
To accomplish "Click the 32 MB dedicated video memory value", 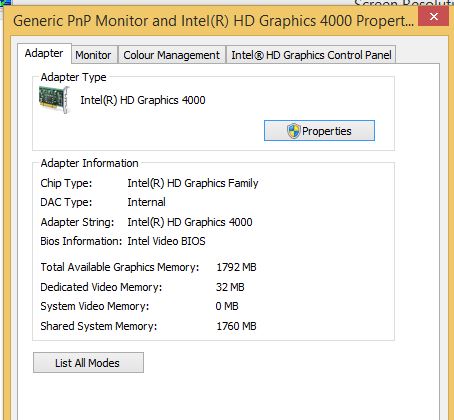I will [x=230, y=287].
